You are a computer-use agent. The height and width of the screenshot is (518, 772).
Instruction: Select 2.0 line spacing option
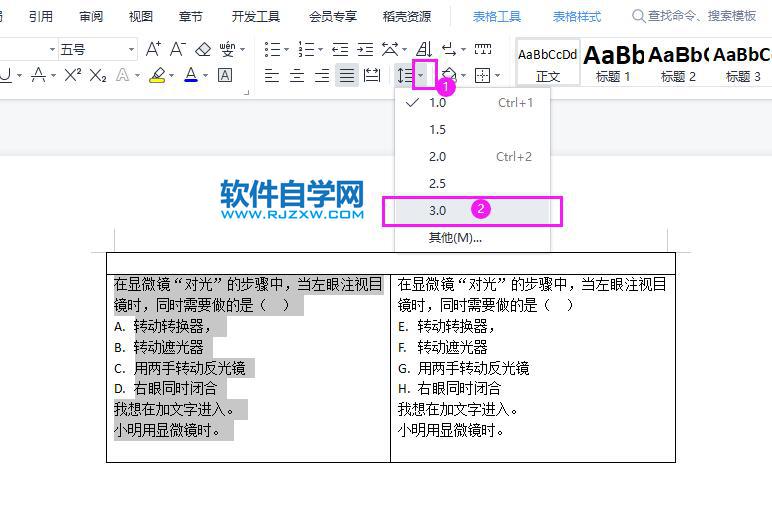click(x=472, y=157)
